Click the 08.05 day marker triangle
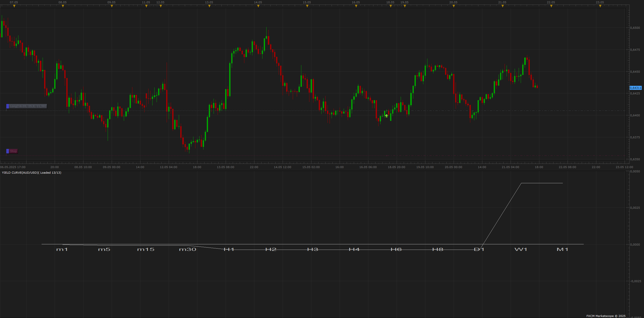This screenshot has width=644, height=318. [63, 6]
